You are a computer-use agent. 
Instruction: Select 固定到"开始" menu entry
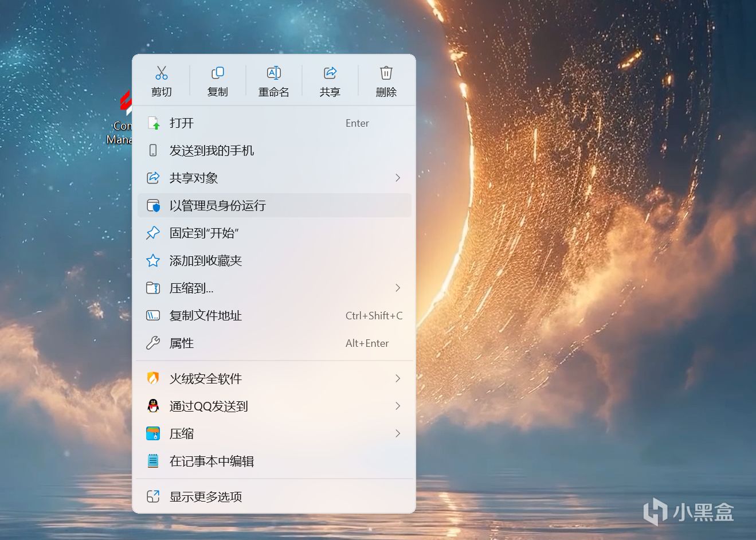pos(275,233)
